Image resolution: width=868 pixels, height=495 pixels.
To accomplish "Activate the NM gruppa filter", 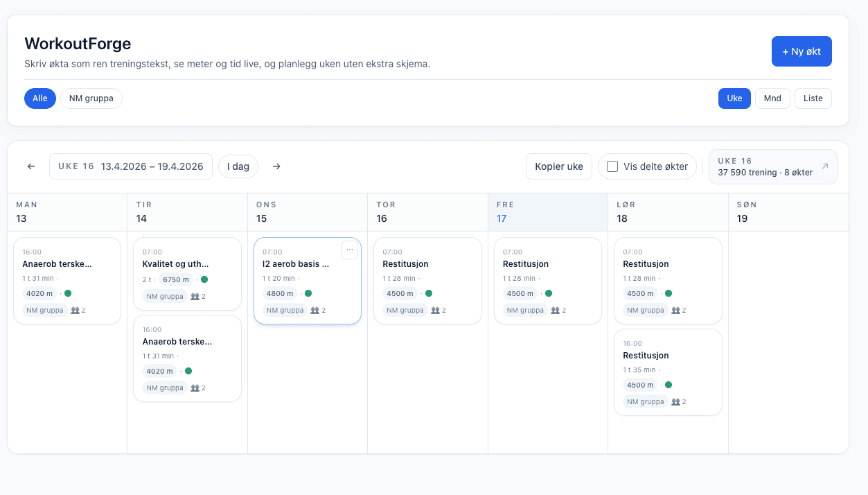I will click(91, 98).
